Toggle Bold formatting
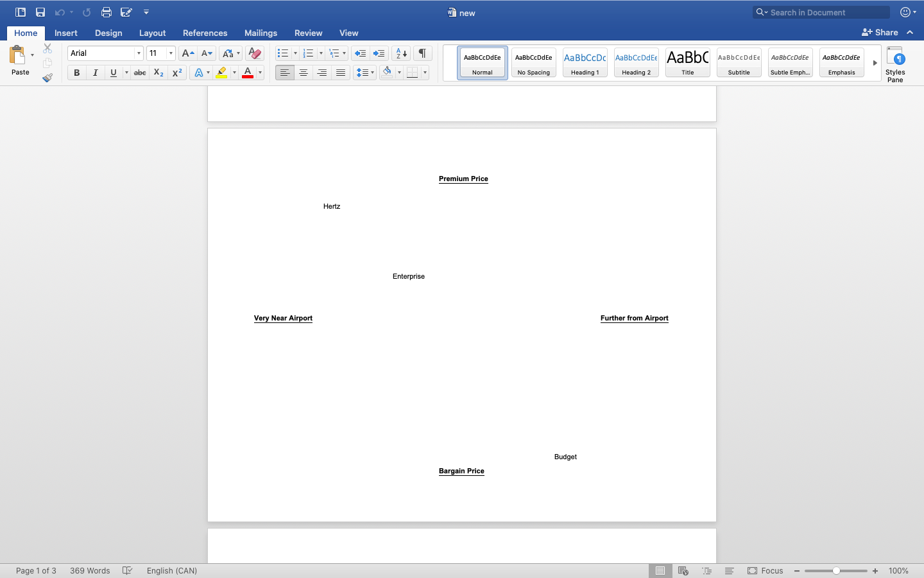The height and width of the screenshot is (578, 924). tap(77, 73)
